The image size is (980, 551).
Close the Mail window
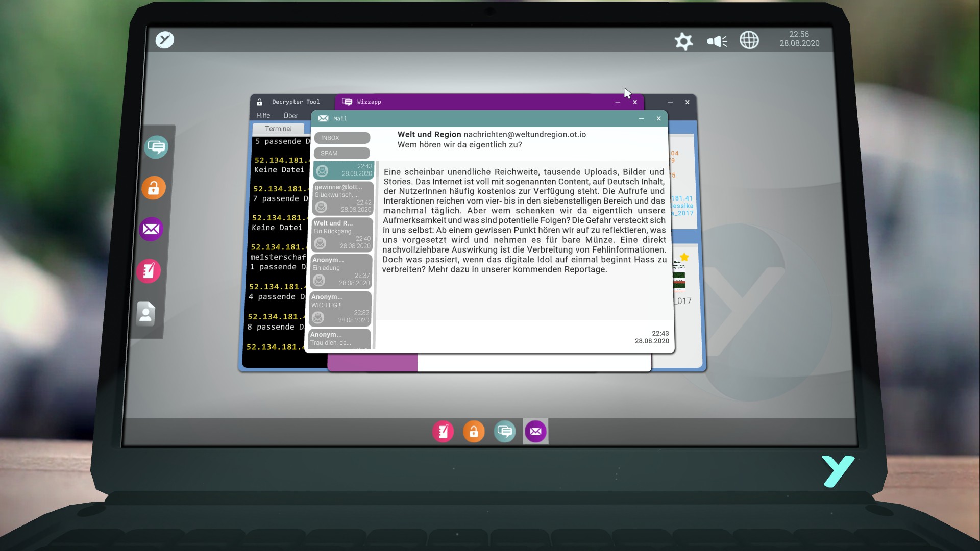click(658, 118)
